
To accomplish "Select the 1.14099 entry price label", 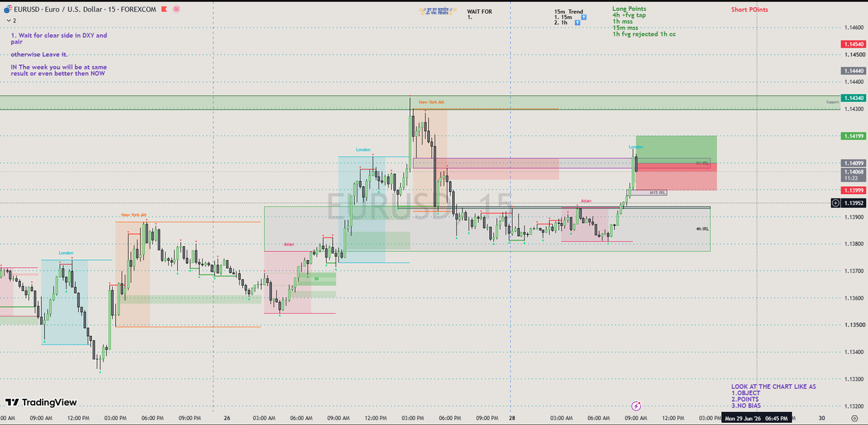I will [x=854, y=163].
